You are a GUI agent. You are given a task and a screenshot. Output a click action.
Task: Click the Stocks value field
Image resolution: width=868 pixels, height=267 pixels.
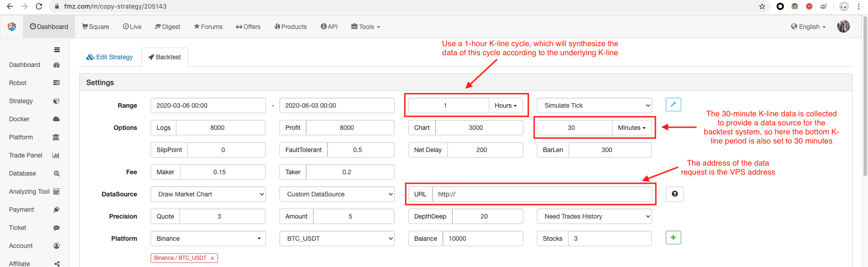(610, 238)
